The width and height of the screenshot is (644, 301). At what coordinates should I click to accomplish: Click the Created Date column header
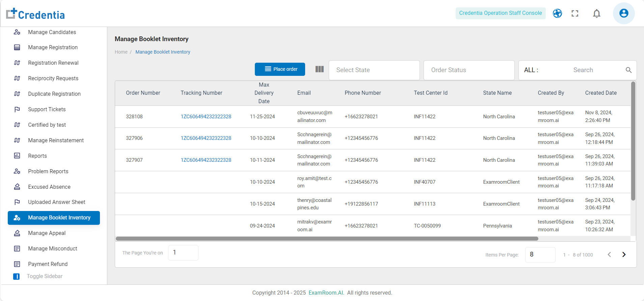[601, 93]
